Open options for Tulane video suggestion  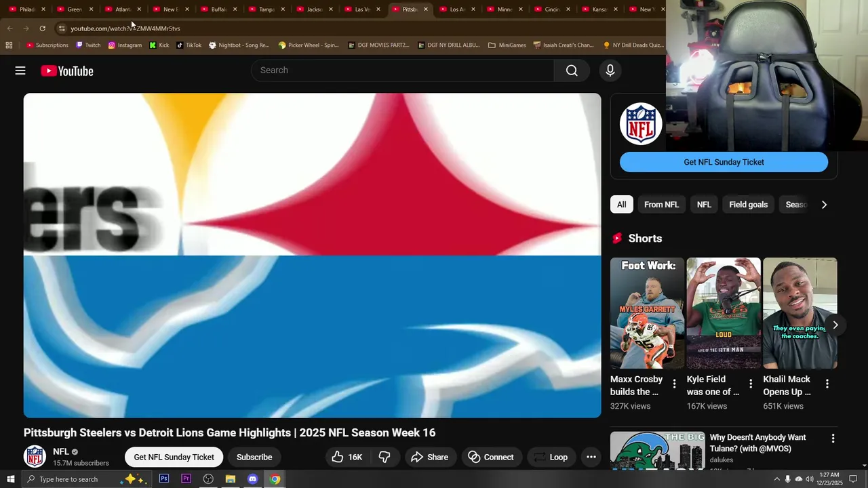point(833,439)
